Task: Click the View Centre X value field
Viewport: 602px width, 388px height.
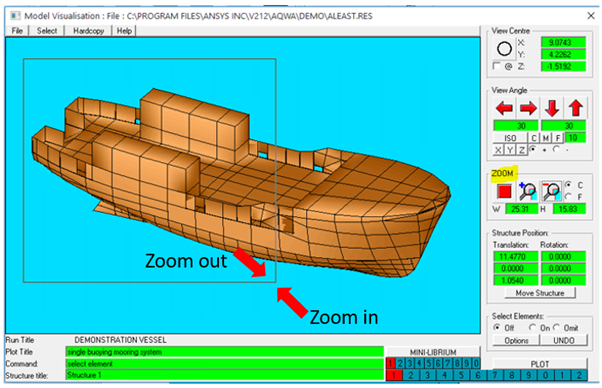Action: [x=563, y=42]
